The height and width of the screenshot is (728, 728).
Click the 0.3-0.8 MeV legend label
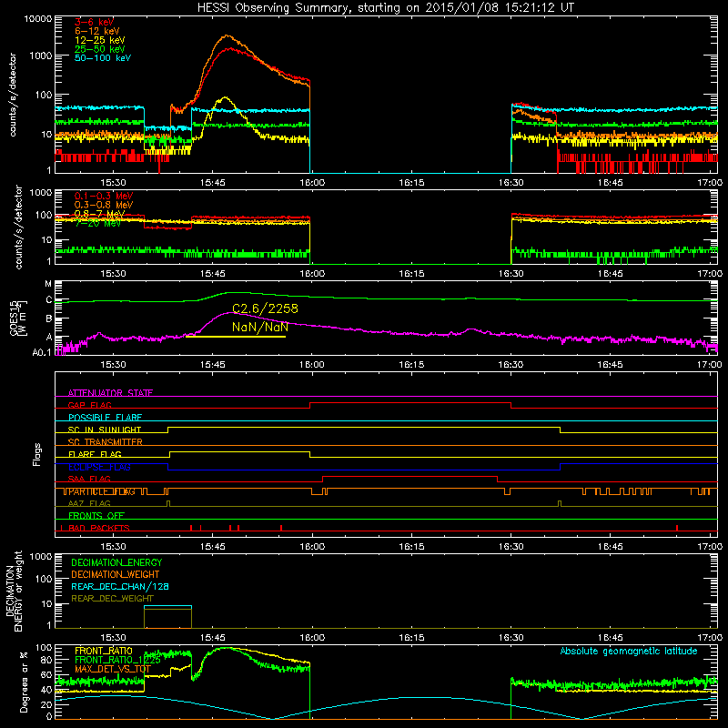104,205
